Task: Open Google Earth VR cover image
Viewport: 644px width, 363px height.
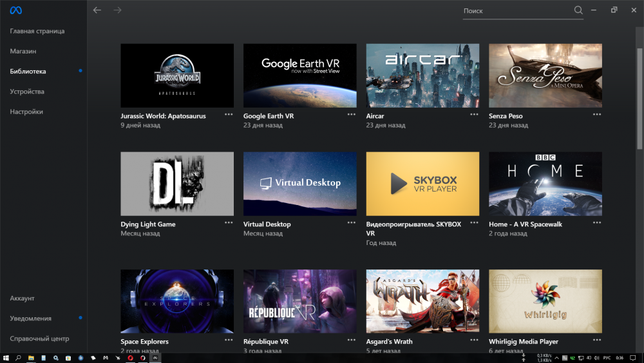Action: 300,75
